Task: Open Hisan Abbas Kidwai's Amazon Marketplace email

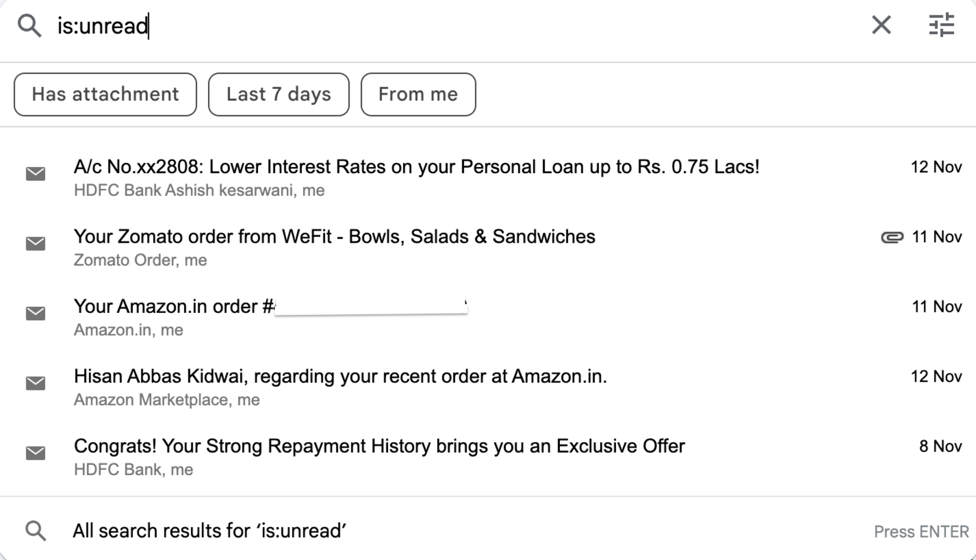Action: [x=340, y=376]
